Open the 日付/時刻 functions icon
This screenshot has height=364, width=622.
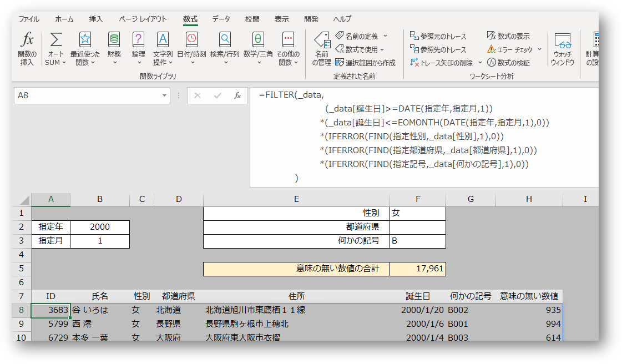pos(191,39)
